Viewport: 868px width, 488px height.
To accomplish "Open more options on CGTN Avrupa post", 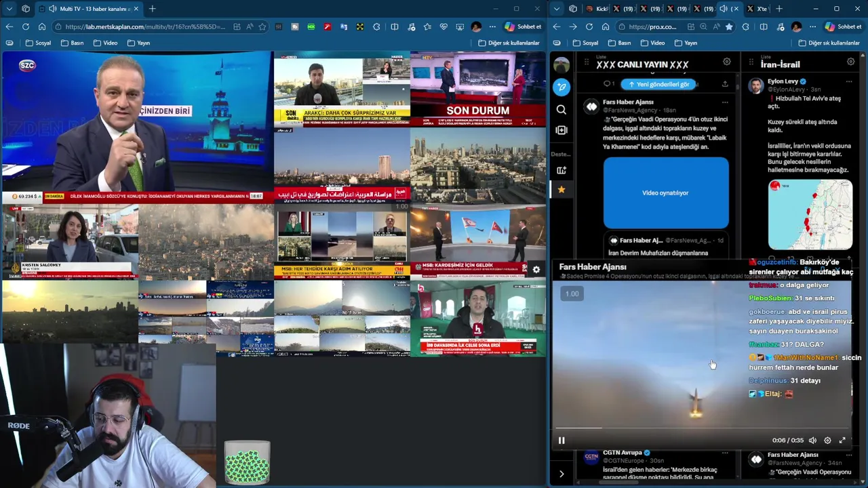I will [x=725, y=453].
